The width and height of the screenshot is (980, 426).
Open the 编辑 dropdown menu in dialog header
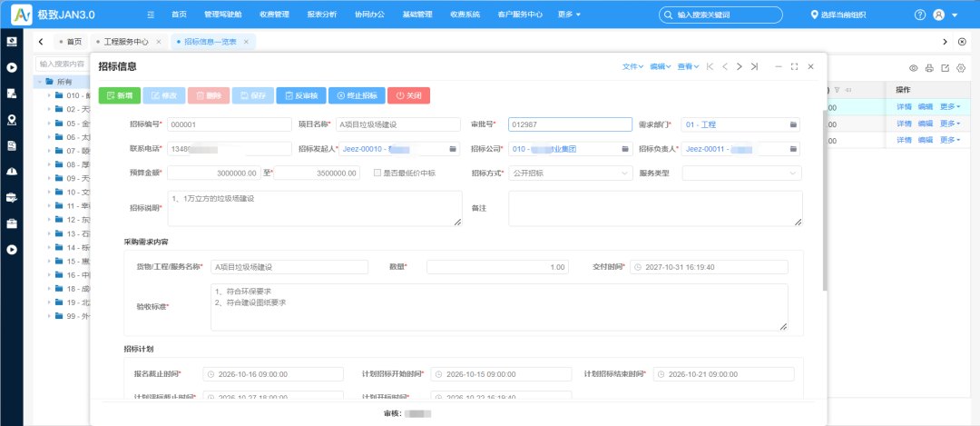(661, 66)
